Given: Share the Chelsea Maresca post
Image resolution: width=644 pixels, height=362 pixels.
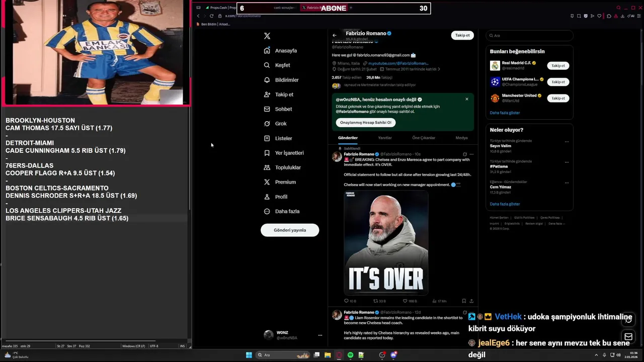Looking at the screenshot, I should 471,301.
